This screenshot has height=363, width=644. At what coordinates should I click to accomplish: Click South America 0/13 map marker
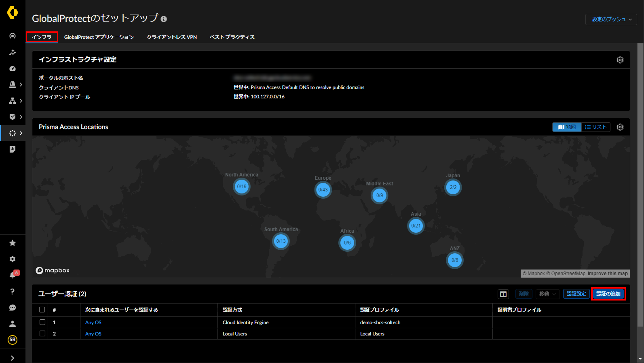tap(281, 241)
